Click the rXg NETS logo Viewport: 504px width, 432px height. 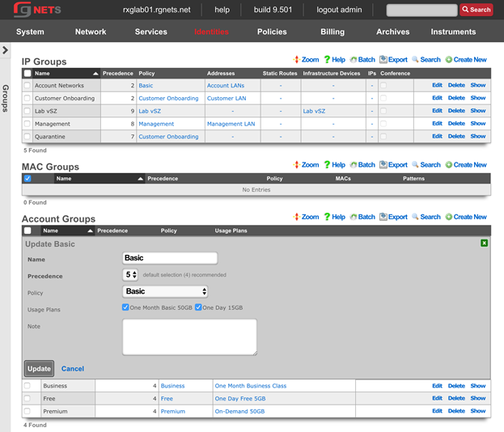coord(37,10)
